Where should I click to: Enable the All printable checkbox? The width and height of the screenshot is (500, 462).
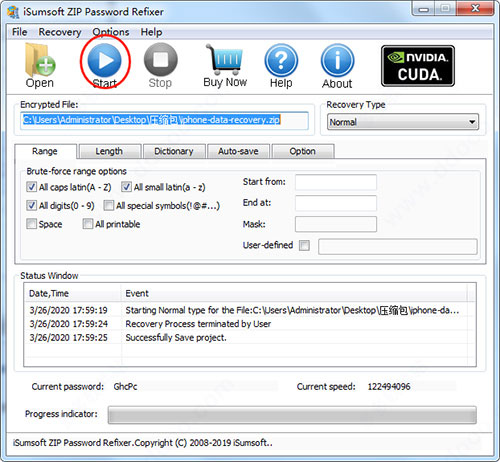click(x=88, y=224)
